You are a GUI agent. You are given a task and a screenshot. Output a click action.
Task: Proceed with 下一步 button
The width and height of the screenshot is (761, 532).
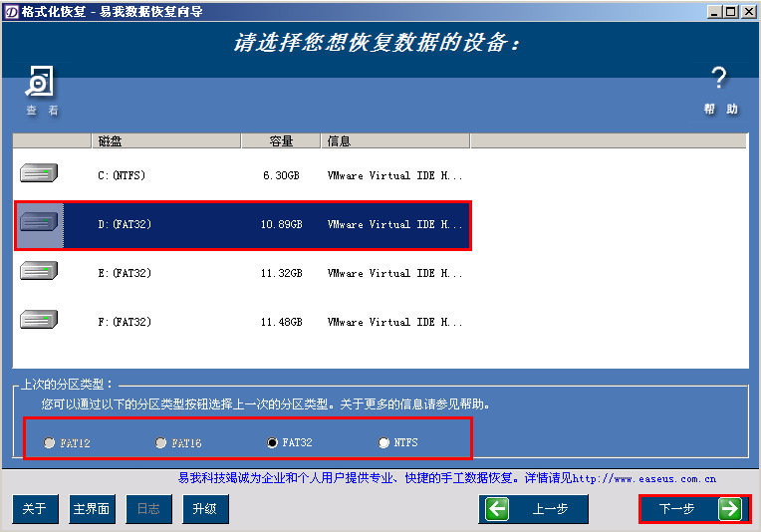click(695, 509)
